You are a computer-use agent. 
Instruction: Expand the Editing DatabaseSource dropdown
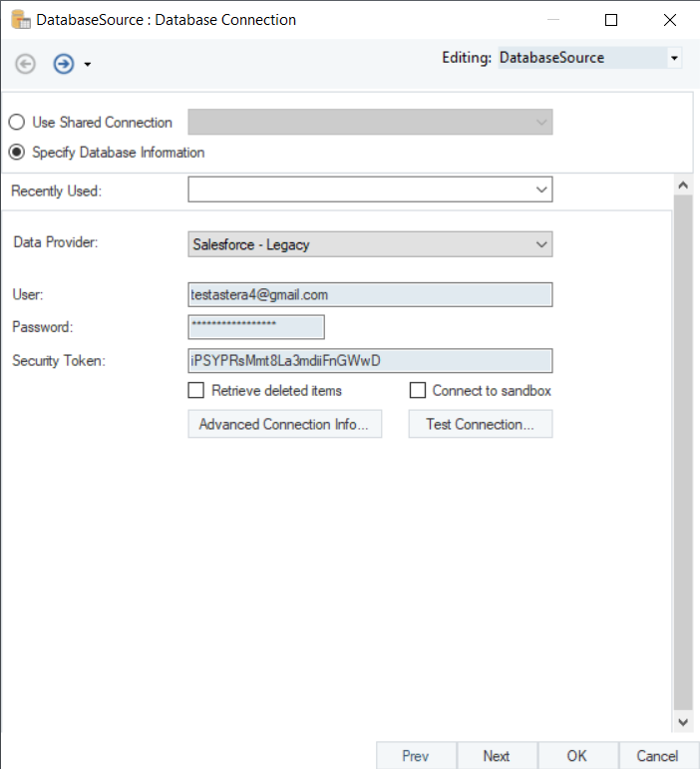click(x=675, y=59)
